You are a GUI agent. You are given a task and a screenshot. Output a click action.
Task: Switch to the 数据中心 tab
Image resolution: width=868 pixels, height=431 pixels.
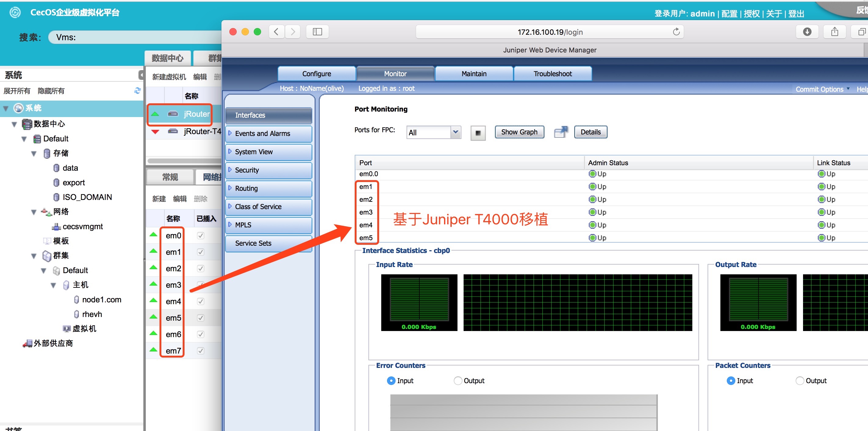tap(168, 58)
